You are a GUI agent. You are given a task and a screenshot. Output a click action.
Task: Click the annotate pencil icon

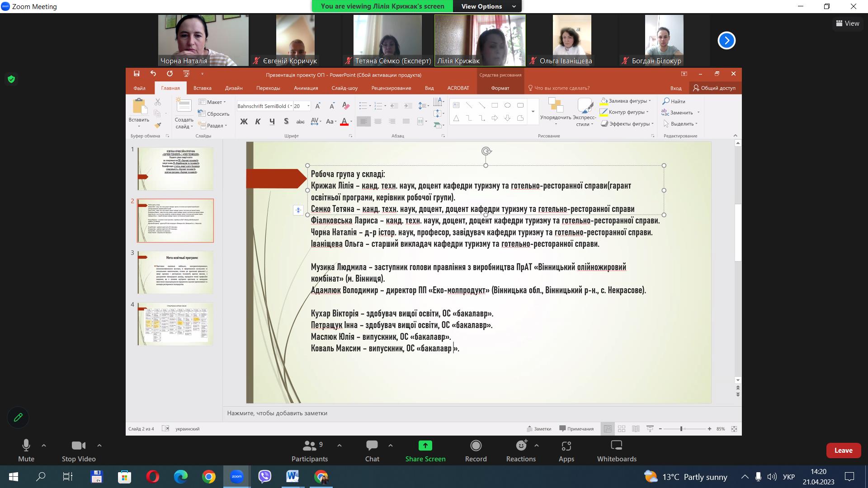pyautogui.click(x=18, y=418)
